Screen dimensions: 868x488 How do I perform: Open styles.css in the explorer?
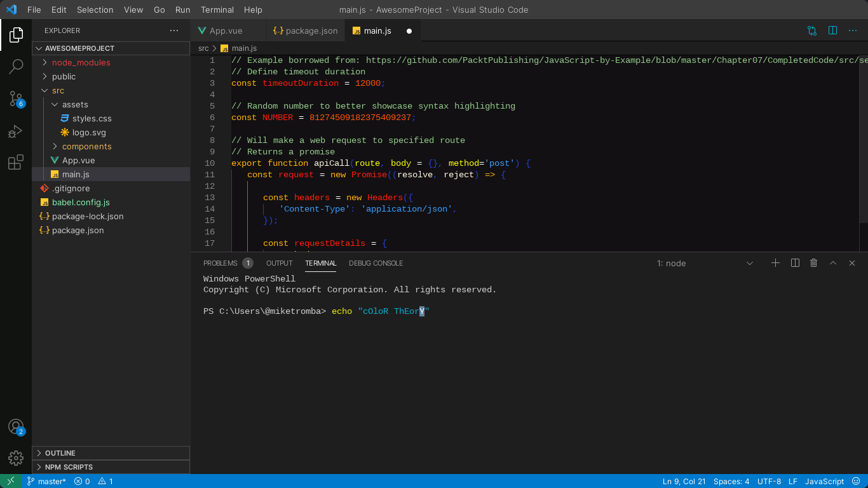point(111,118)
